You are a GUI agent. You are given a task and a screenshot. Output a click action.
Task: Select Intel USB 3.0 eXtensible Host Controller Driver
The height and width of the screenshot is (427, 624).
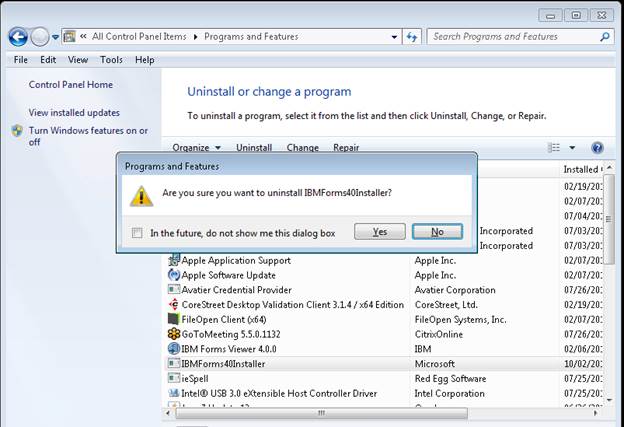279,394
